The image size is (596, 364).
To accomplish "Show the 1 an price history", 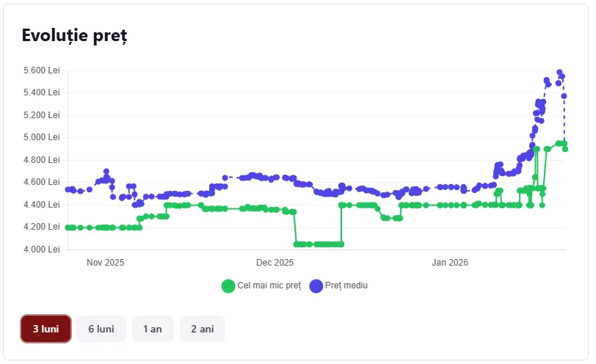I will tap(153, 329).
